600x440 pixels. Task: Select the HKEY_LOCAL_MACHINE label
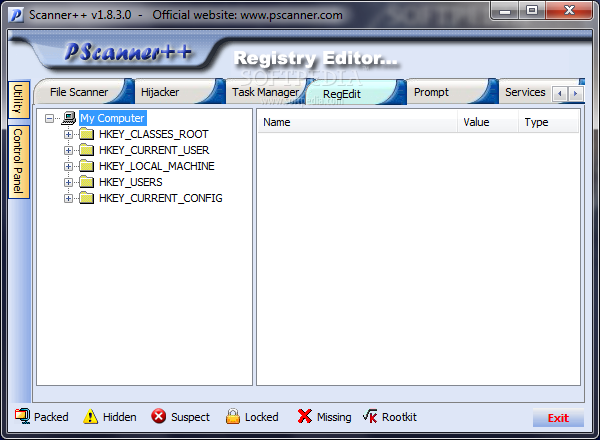pos(157,166)
